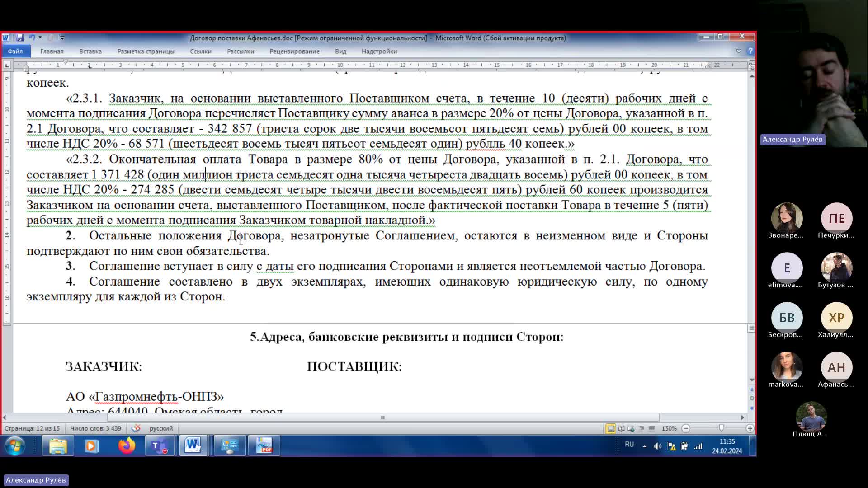Open the Файл tab
Viewport: 868px width, 488px height.
(x=15, y=51)
